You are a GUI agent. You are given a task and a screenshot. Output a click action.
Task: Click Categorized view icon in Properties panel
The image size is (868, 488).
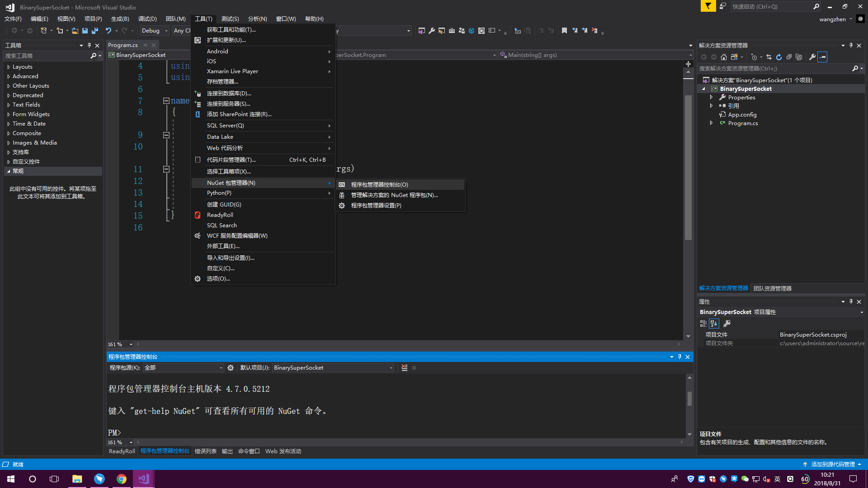click(703, 324)
